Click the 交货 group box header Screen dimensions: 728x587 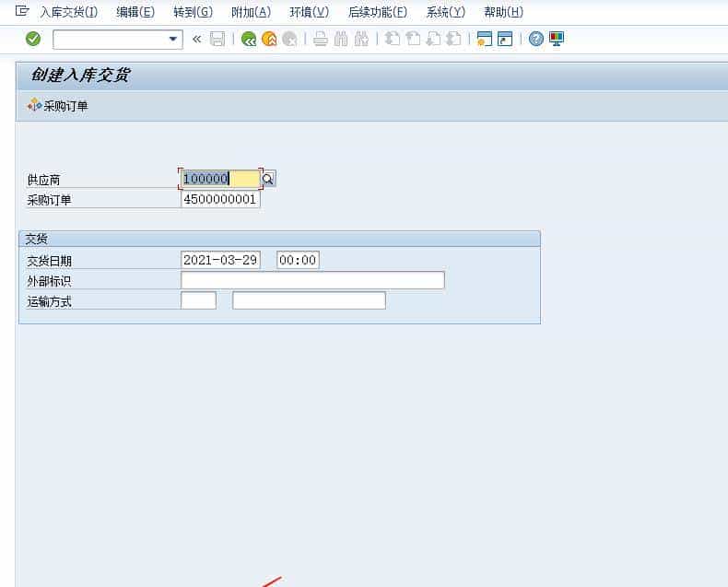tap(279, 239)
